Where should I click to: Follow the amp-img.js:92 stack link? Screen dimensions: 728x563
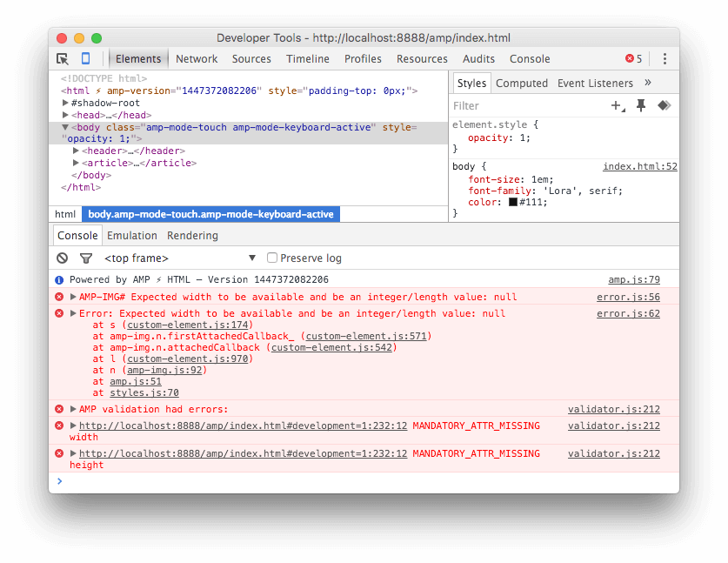click(x=164, y=370)
